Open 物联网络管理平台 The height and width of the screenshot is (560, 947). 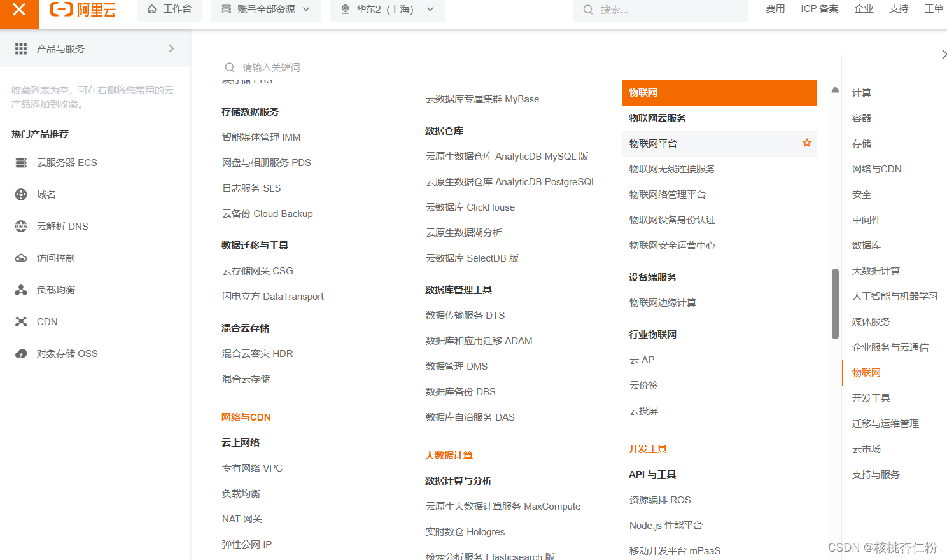(668, 195)
